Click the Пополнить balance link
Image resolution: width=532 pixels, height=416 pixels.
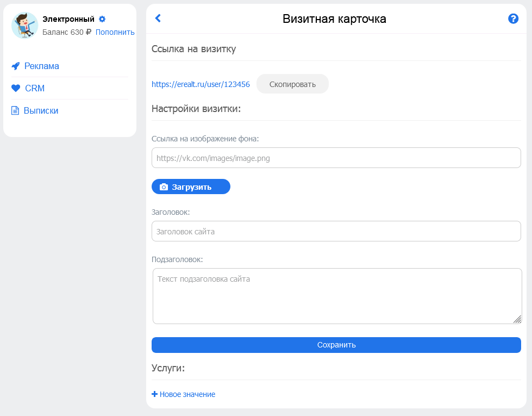115,32
